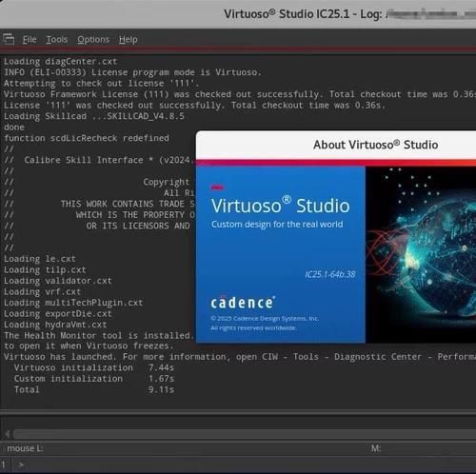Click the 'Loading diagCenter.cxt' log line

(x=60, y=61)
